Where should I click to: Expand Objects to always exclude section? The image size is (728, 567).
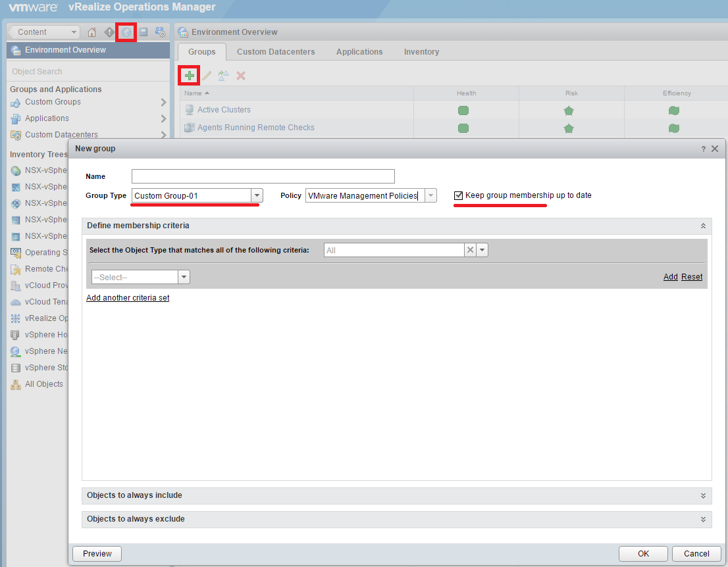[x=703, y=519]
